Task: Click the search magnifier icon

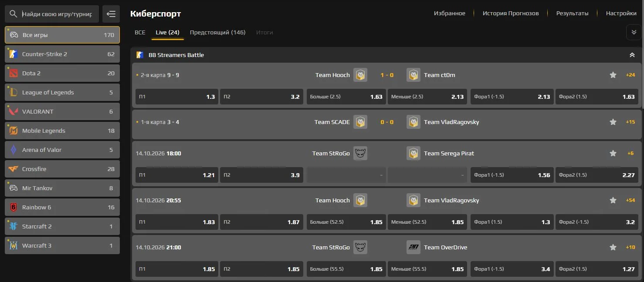Action: pyautogui.click(x=13, y=14)
